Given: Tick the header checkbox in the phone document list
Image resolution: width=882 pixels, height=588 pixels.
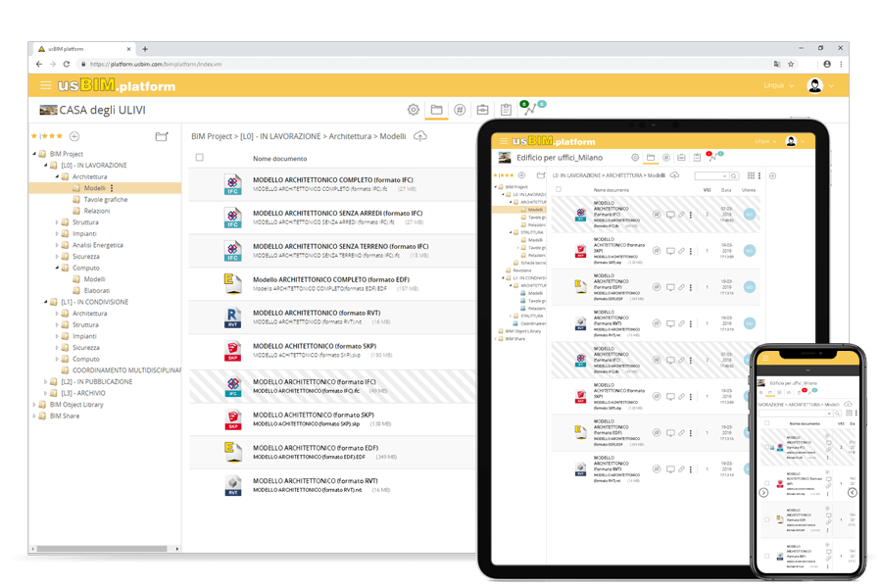Looking at the screenshot, I should (x=766, y=423).
